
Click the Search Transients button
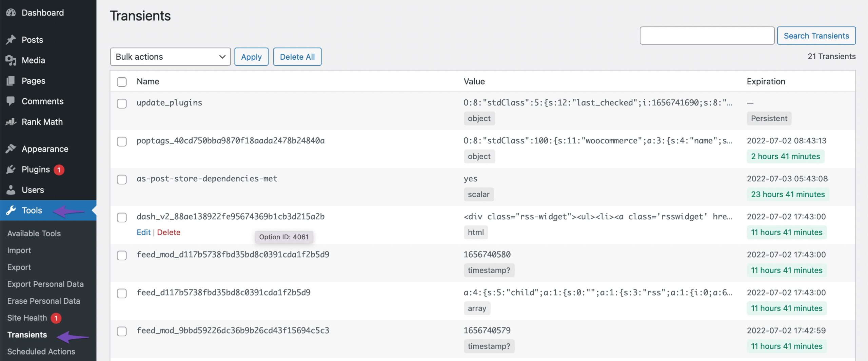[816, 36]
